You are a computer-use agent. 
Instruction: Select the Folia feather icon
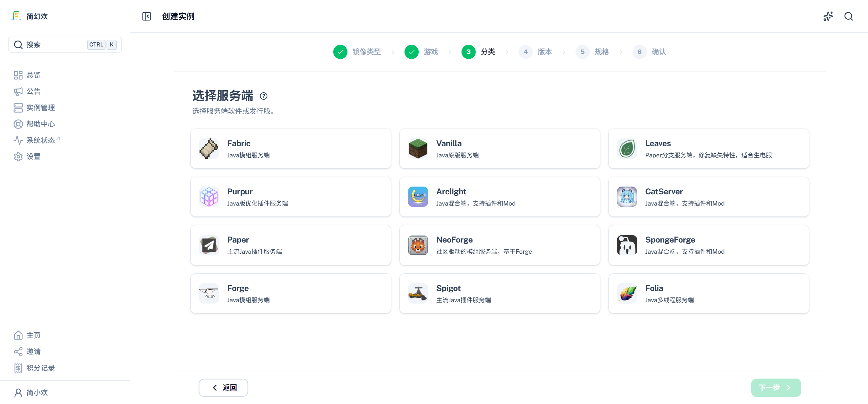(627, 293)
